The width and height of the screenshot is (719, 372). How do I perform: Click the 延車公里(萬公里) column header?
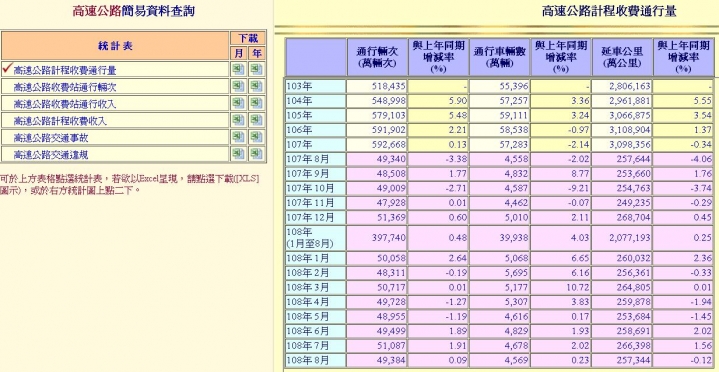click(x=622, y=57)
